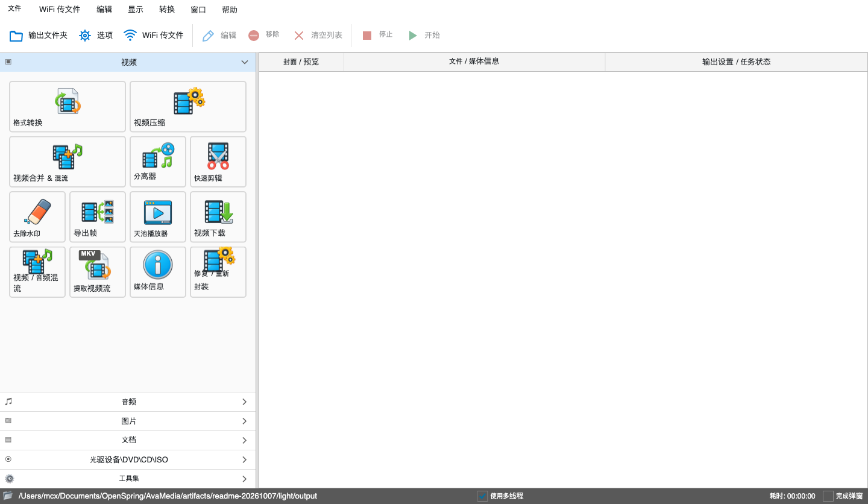The height and width of the screenshot is (504, 868).
Task: Click the output path text in status bar
Action: coord(168,496)
